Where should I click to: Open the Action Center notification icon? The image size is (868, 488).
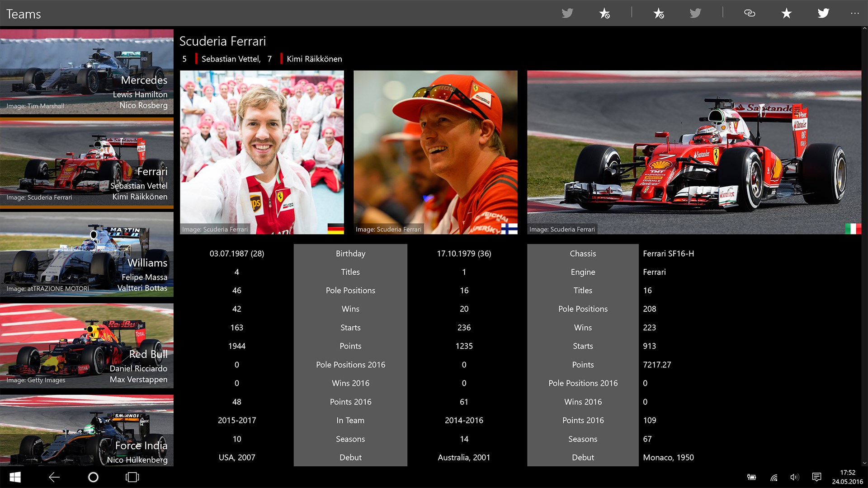point(816,477)
